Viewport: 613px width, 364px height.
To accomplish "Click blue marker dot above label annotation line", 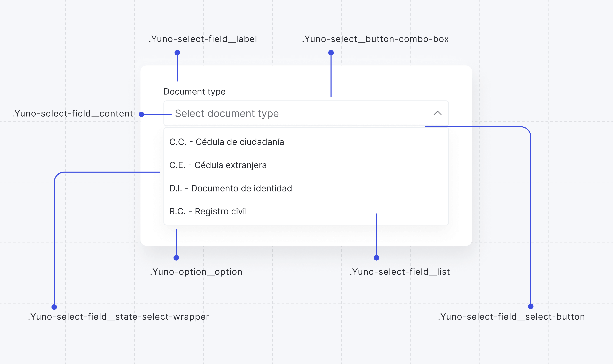I will 177,53.
